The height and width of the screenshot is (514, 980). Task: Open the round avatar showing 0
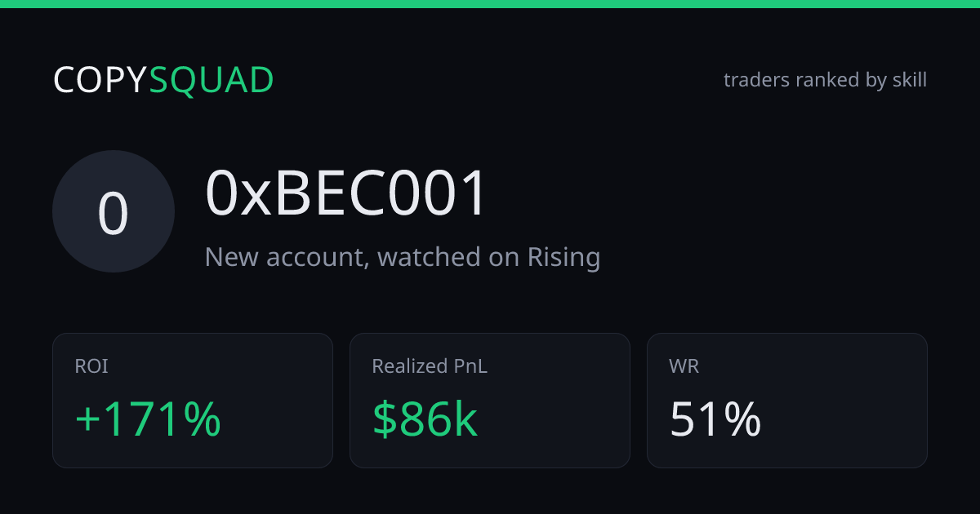(x=114, y=211)
